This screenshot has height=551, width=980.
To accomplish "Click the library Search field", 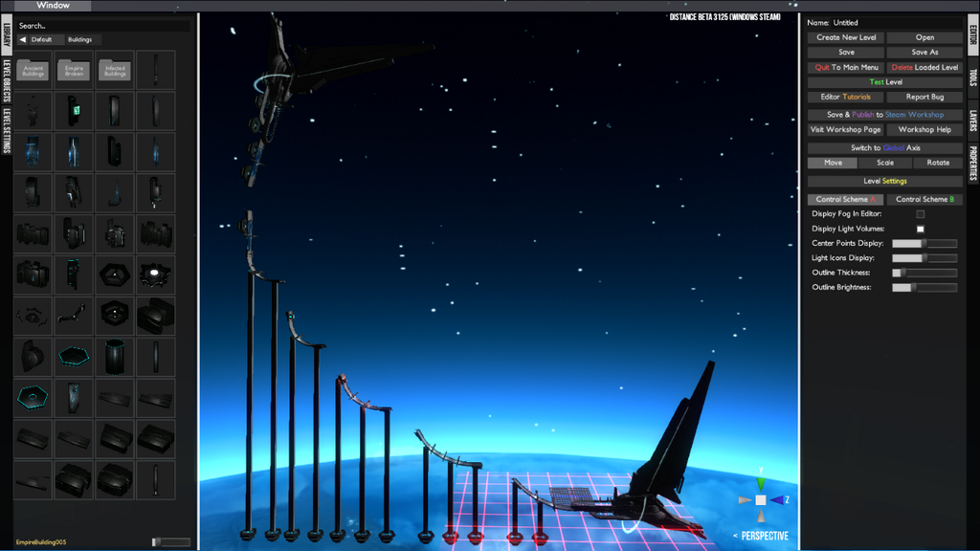I will tap(100, 26).
